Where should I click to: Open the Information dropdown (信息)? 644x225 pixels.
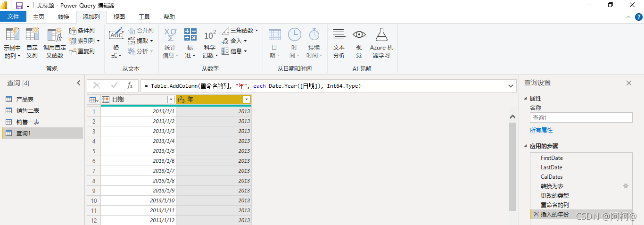(x=234, y=51)
